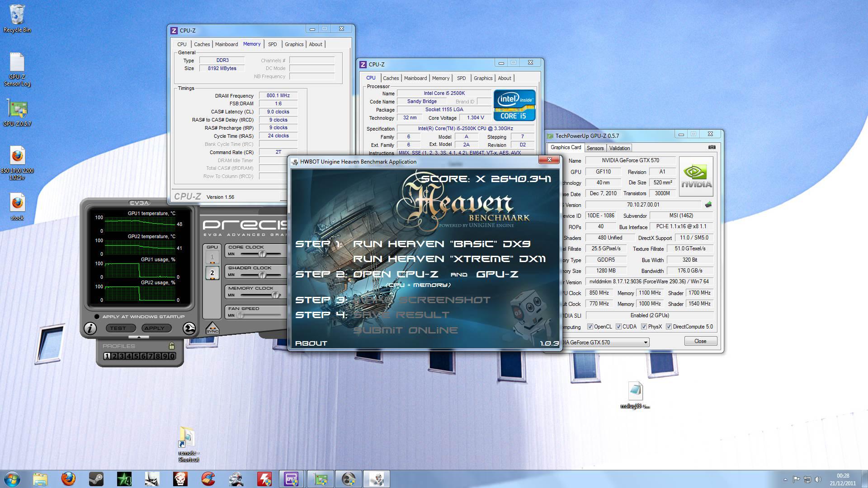Click the taskbar clock showing 00:28
This screenshot has height=488, width=868.
pyautogui.click(x=843, y=479)
